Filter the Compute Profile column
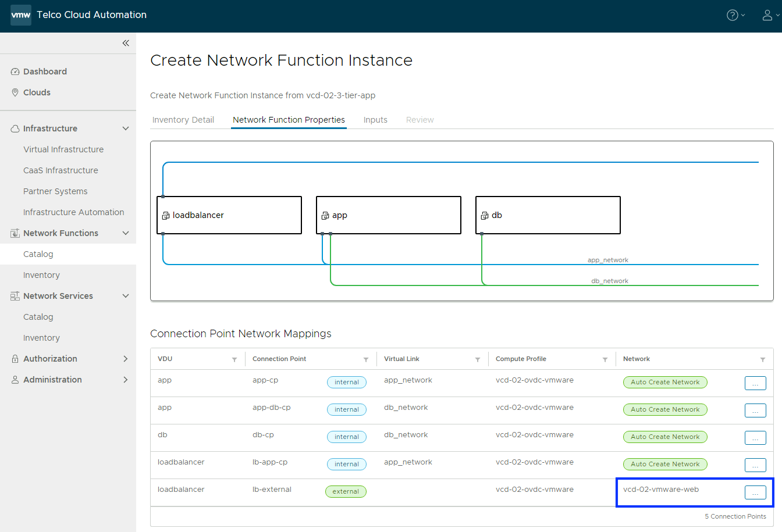Screen dimensions: 782x532 [x=605, y=360]
